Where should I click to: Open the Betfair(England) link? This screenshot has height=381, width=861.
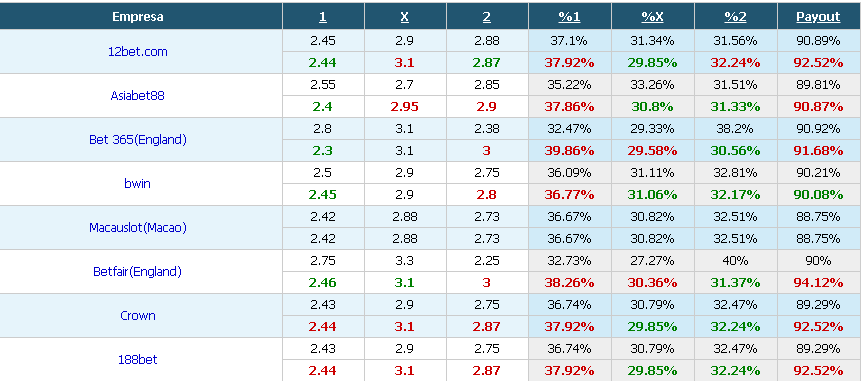(x=137, y=271)
